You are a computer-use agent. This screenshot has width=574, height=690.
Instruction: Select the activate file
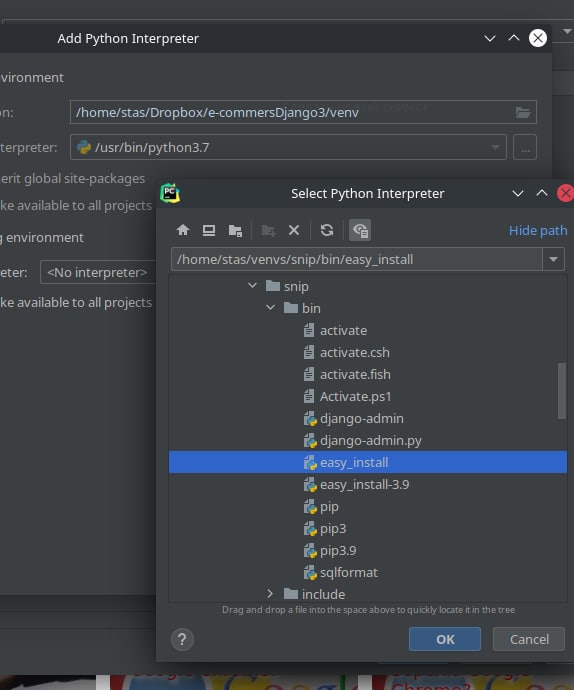coord(368,330)
